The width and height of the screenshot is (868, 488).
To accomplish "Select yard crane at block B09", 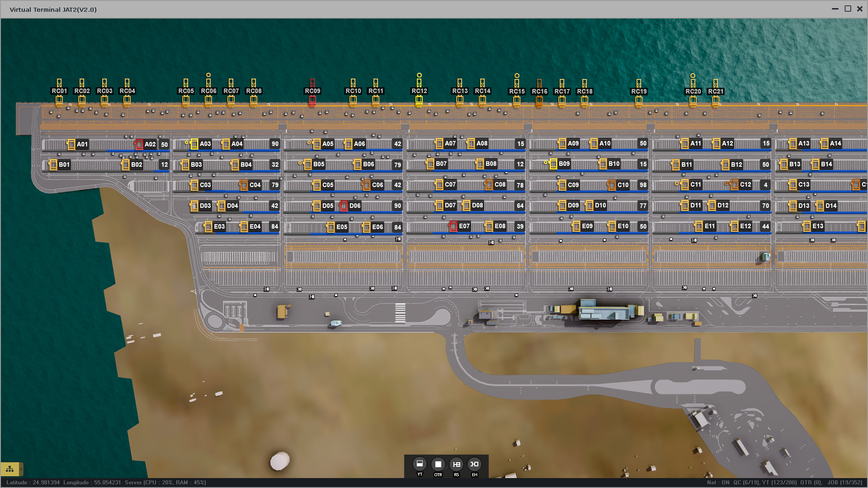I will pyautogui.click(x=553, y=164).
